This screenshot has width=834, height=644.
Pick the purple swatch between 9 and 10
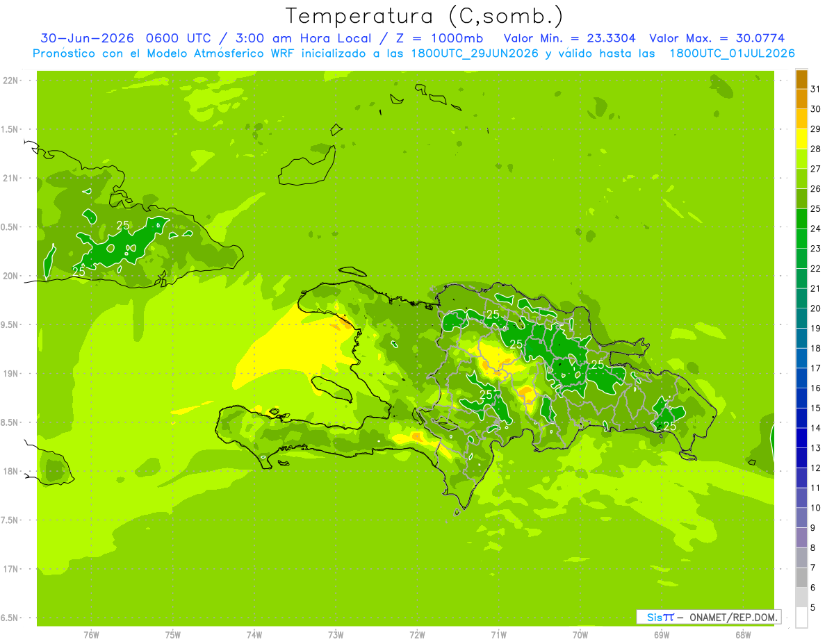801,518
